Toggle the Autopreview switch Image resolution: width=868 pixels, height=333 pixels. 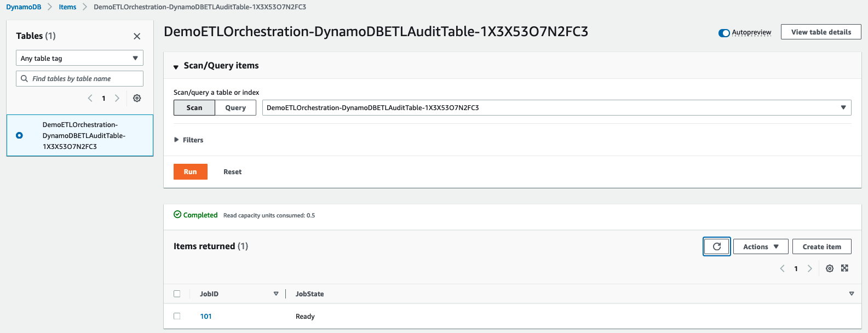tap(724, 33)
